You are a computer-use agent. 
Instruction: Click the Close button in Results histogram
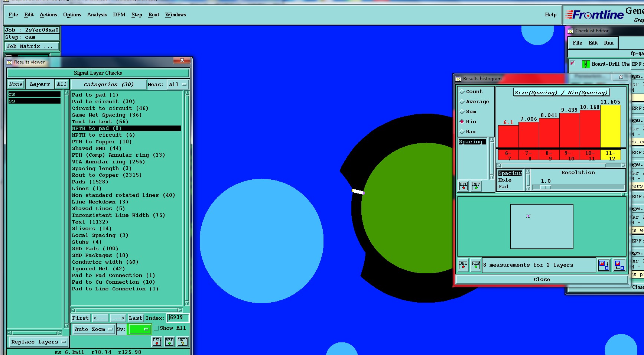pos(542,280)
